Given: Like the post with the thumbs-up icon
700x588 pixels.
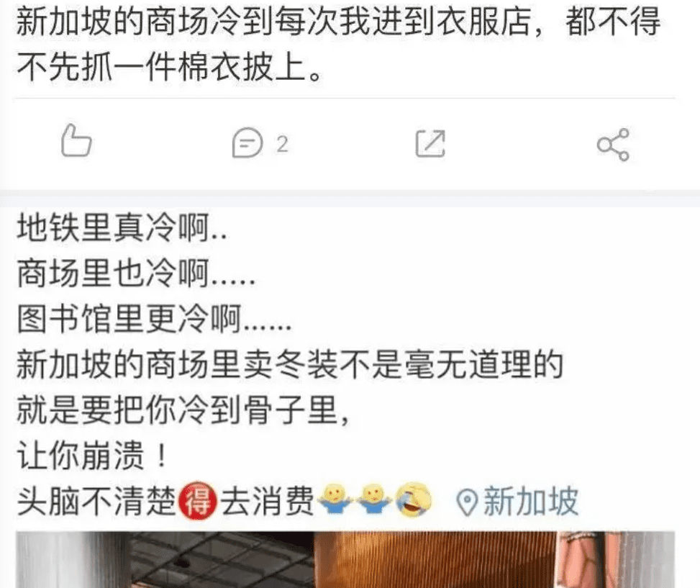Looking at the screenshot, I should [76, 140].
